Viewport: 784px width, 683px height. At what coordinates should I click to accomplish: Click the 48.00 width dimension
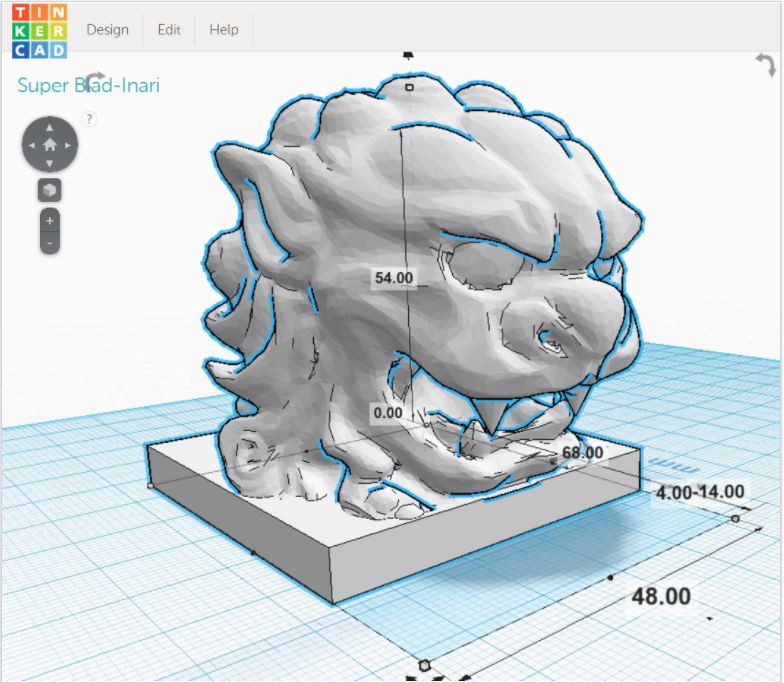coord(661,596)
